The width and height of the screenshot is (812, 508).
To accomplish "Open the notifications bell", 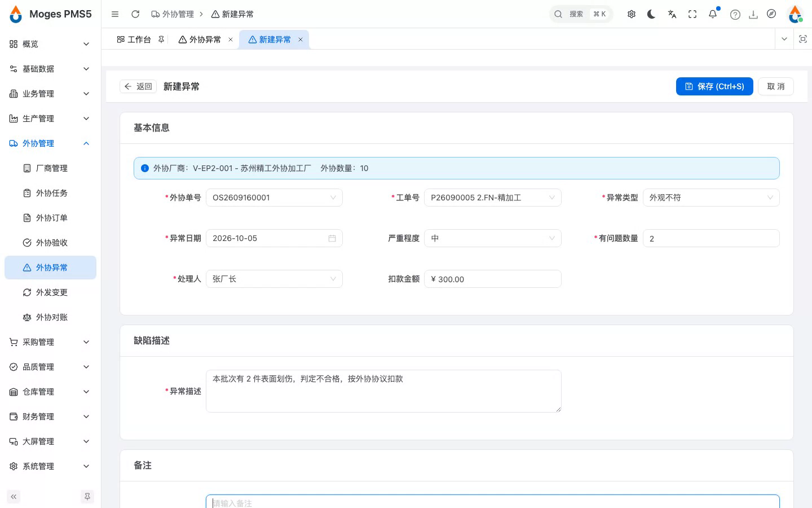I will [x=713, y=14].
